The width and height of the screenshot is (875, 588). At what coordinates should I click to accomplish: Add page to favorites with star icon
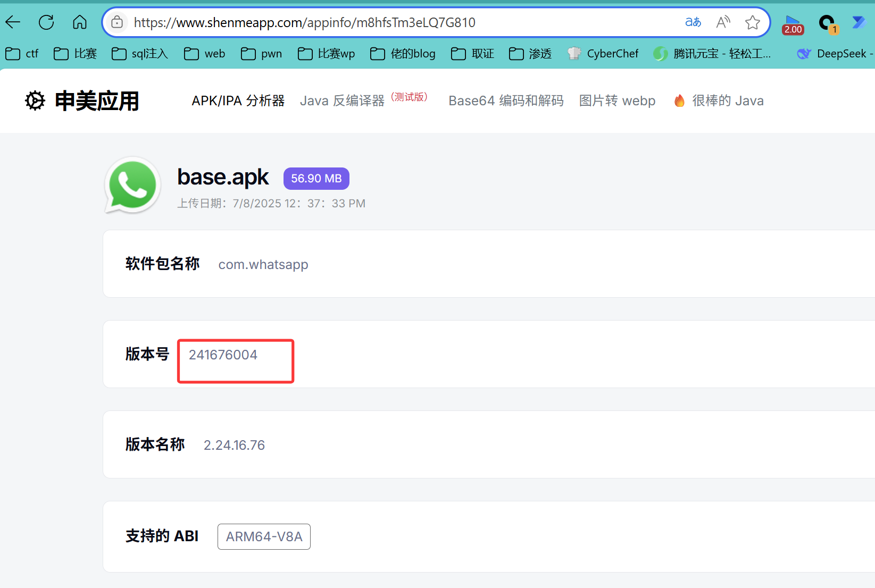pos(752,22)
